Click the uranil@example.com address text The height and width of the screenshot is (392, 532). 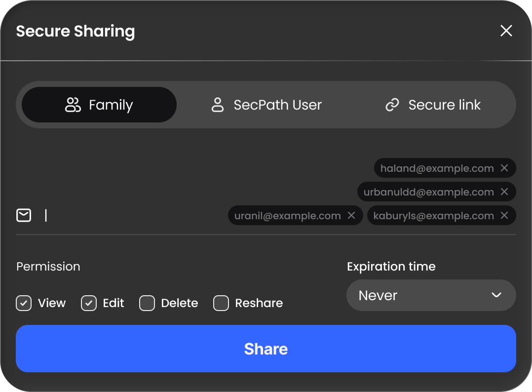coord(287,216)
